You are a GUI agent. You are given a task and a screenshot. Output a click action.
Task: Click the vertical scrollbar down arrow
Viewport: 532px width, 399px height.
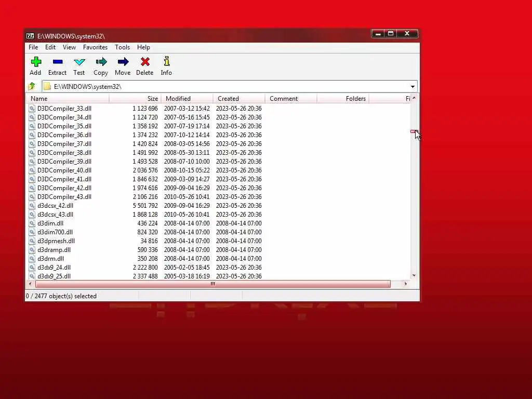point(414,276)
